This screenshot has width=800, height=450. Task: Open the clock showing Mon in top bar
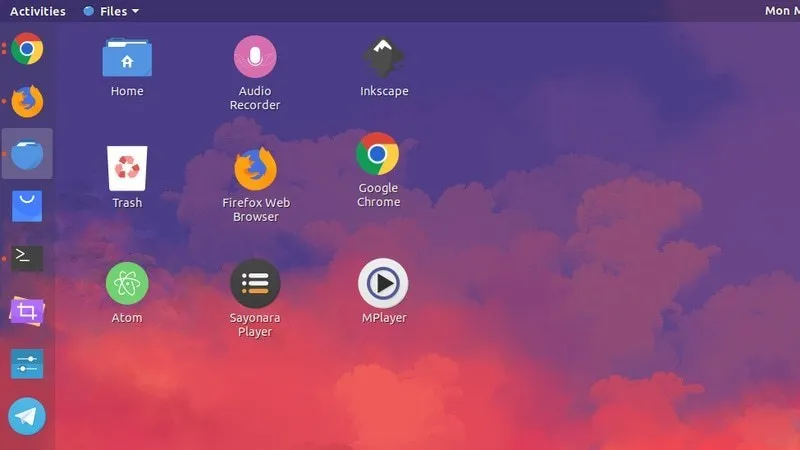(782, 11)
